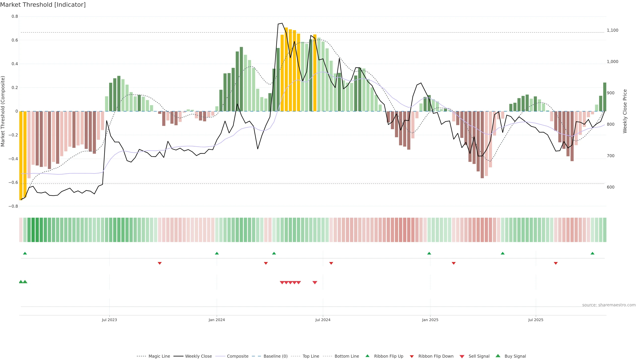Click Ribbon Flip Down legend triangle icon

point(412,356)
